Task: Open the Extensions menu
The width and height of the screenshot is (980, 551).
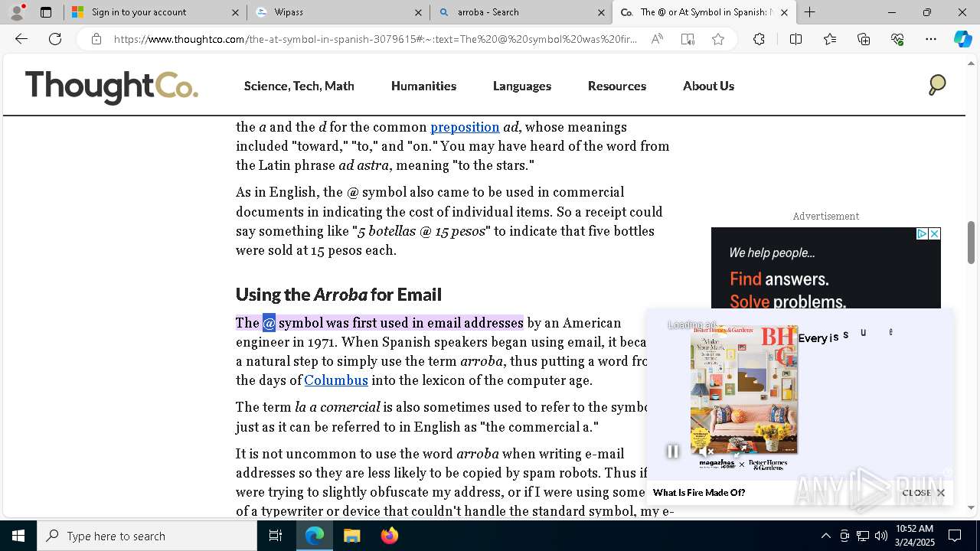Action: [759, 39]
